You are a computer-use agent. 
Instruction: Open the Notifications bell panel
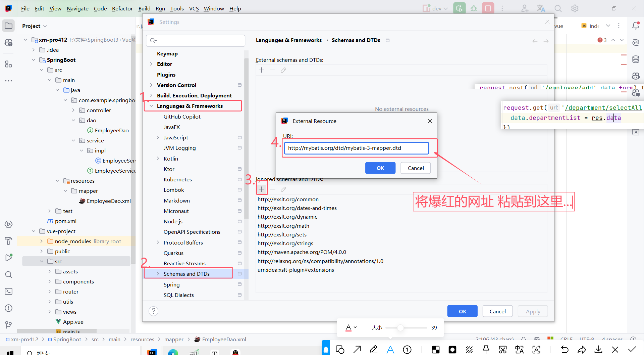[x=636, y=25]
